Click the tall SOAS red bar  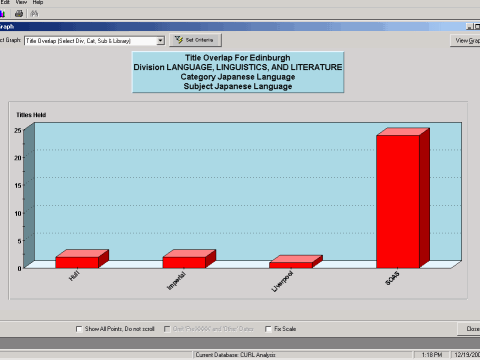click(398, 201)
